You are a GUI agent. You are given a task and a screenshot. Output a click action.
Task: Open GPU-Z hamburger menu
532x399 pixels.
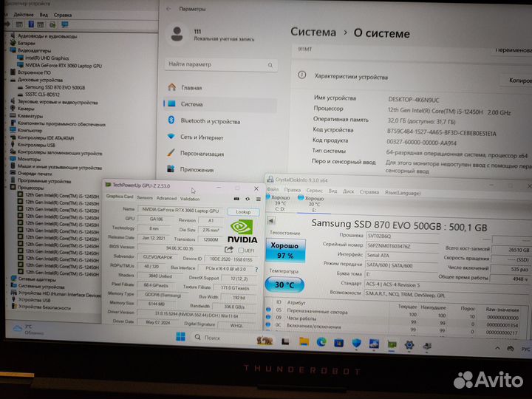pyautogui.click(x=258, y=199)
